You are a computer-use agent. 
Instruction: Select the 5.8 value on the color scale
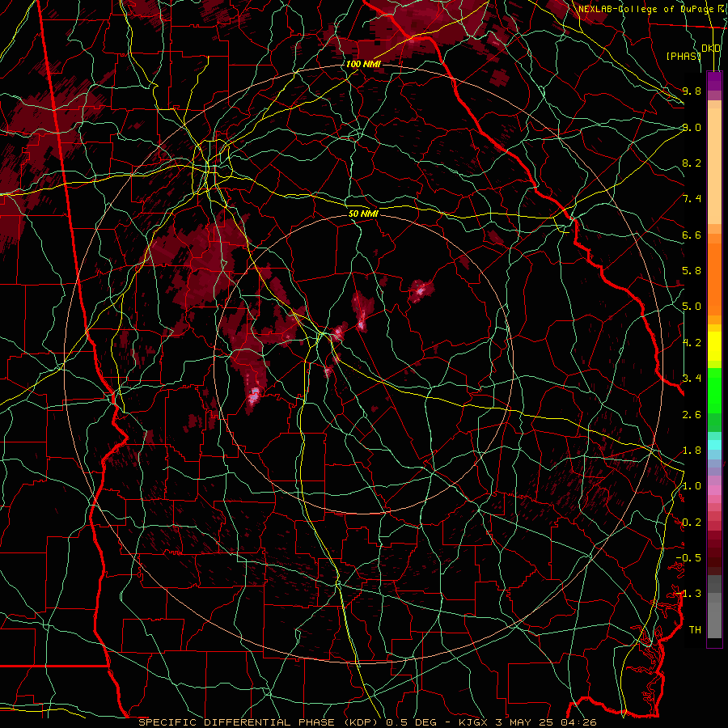coord(692,271)
